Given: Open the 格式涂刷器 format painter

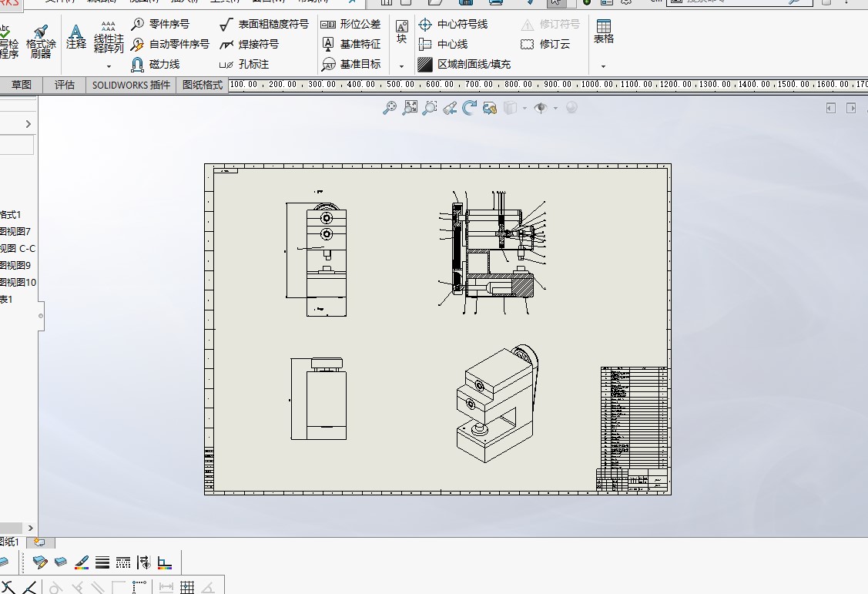Looking at the screenshot, I should (40, 42).
